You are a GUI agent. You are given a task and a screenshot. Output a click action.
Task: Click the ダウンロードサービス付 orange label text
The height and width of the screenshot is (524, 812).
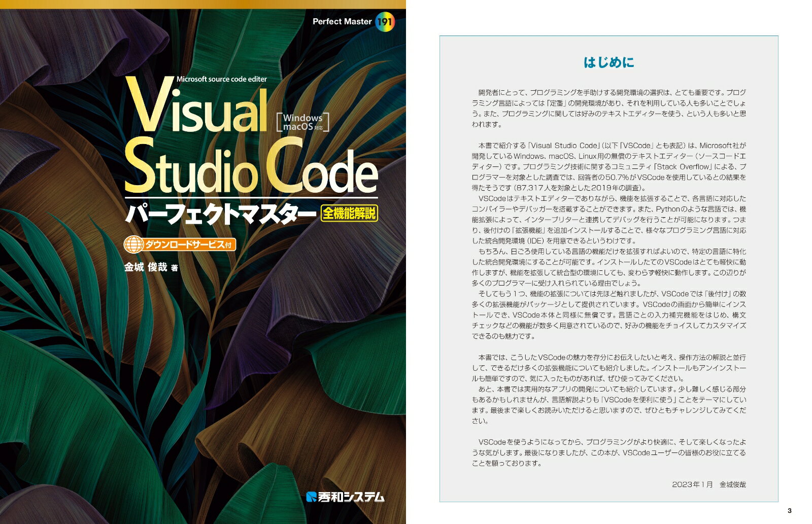point(188,244)
